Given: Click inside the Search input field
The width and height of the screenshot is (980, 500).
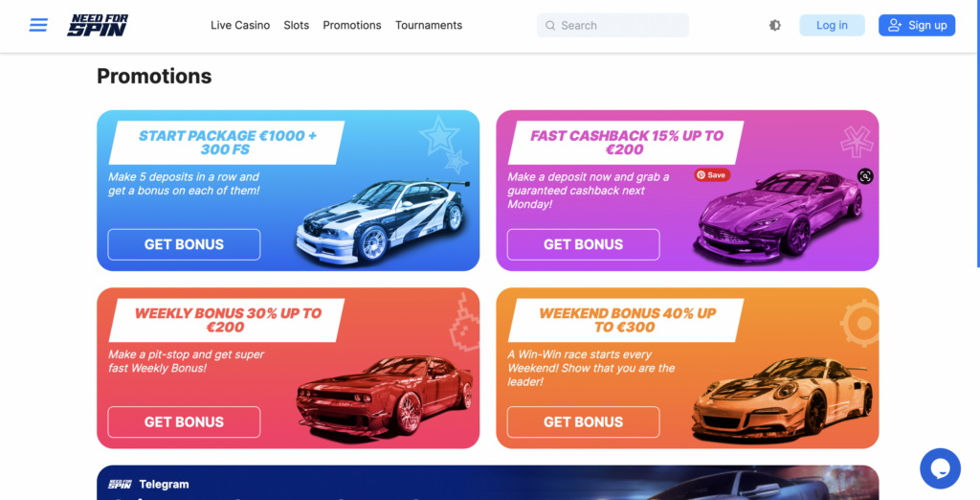Looking at the screenshot, I should tap(612, 26).
